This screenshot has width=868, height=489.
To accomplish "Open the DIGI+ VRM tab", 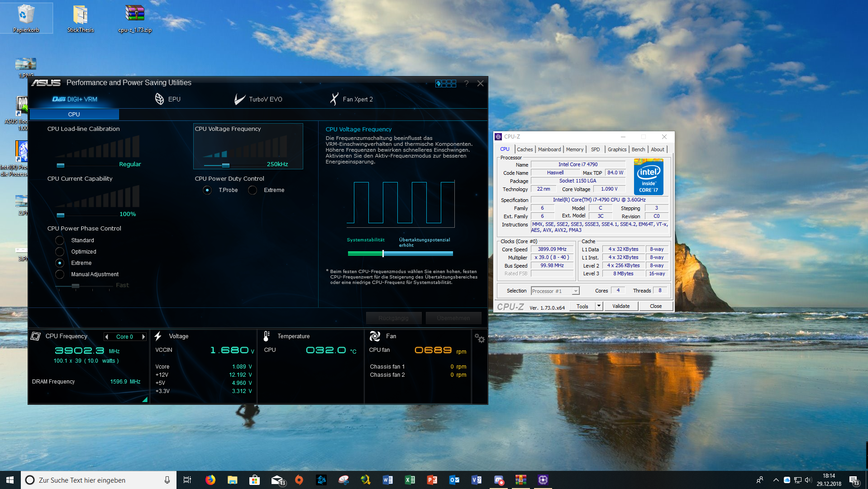I will (x=75, y=99).
